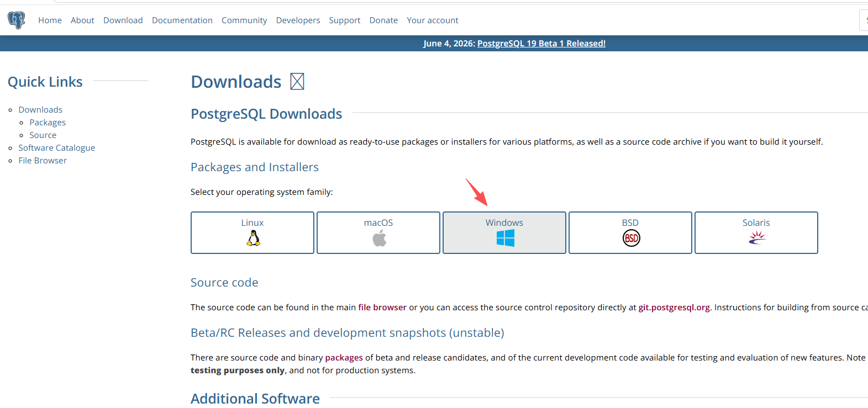
Task: Click the Beta/RC Releases and development snapshots heading
Action: tap(348, 333)
